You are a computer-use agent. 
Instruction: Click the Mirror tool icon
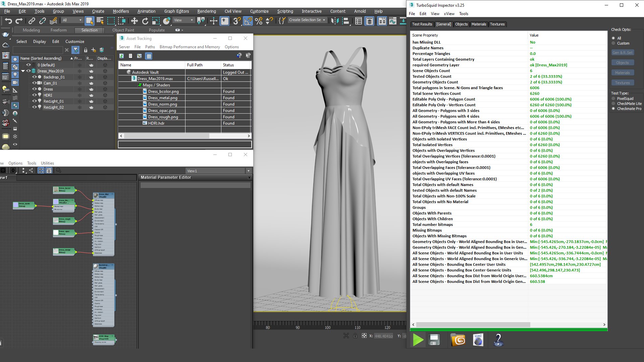[335, 21]
